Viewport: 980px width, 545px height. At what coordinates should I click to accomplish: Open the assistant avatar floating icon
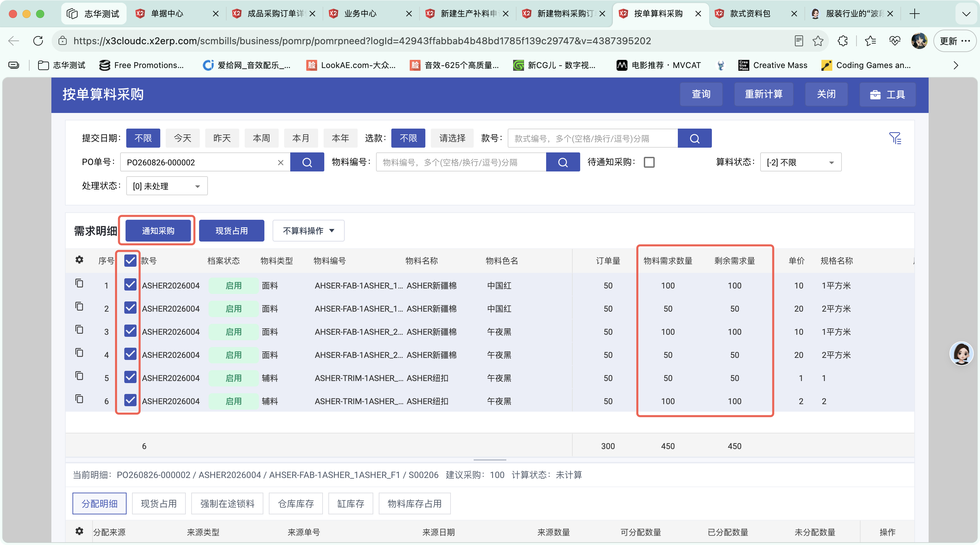coord(961,353)
